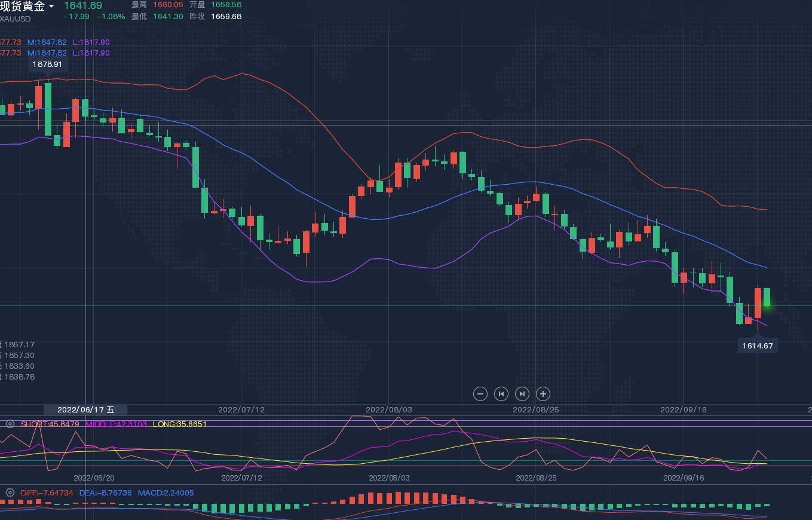Click the 最高 1660.05 high value
The height and width of the screenshot is (520, 812).
[x=168, y=5]
